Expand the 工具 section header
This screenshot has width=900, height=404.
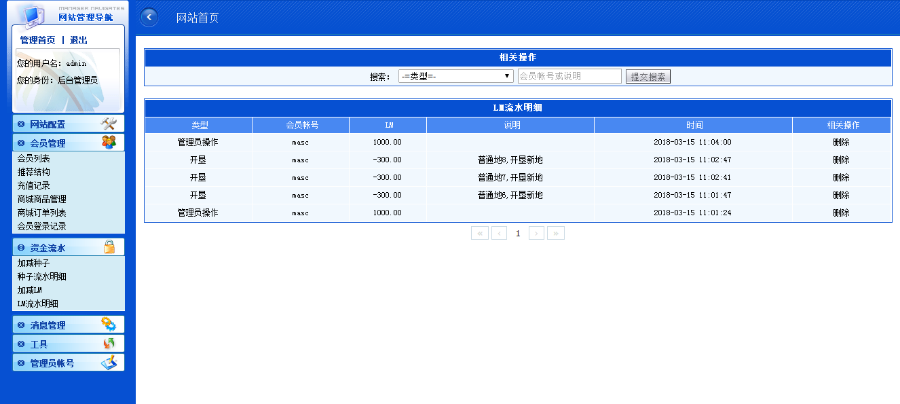click(x=68, y=344)
